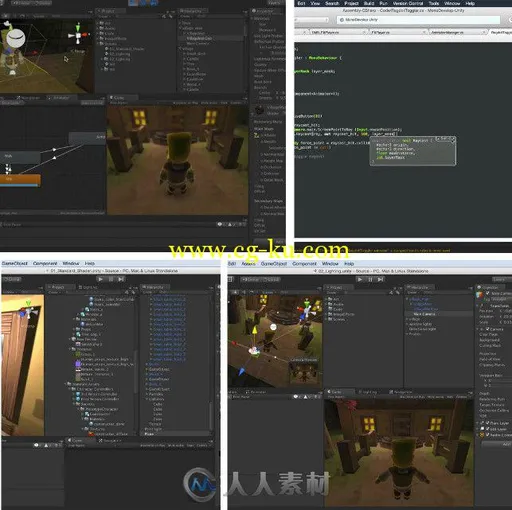Click the scene orientation gizmo in the top-left Unity scene view
The width and height of the screenshot is (512, 510).
[x=78, y=34]
